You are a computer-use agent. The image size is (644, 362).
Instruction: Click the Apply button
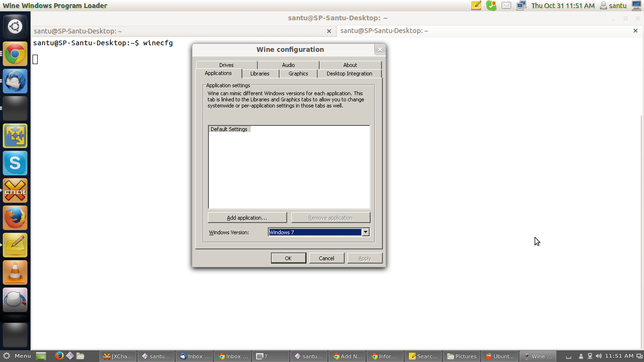(365, 258)
